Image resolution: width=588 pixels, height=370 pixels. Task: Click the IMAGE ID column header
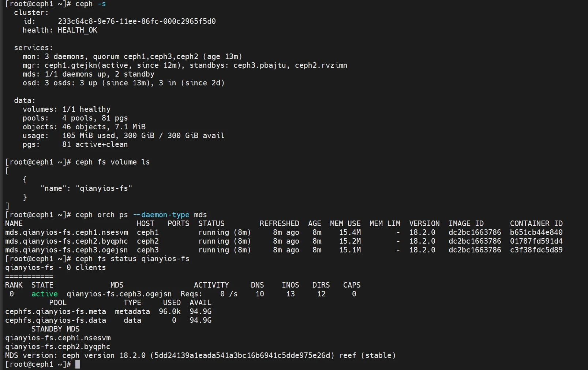pyautogui.click(x=466, y=223)
